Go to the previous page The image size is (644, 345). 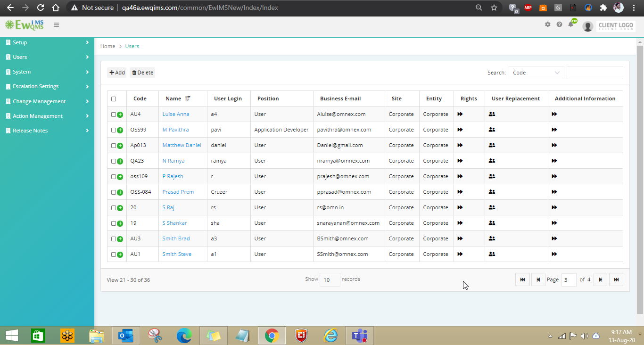coord(538,279)
